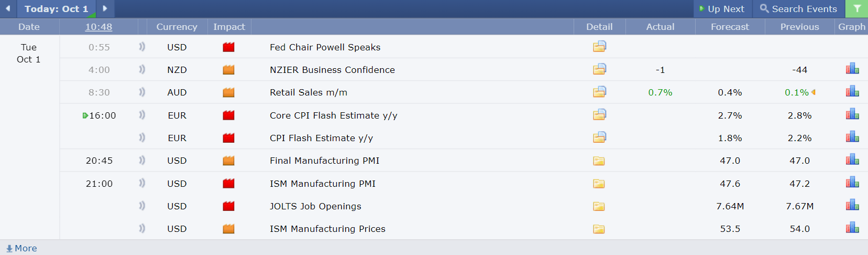868x255 pixels.
Task: Open the calendar filter funnel icon
Action: click(x=857, y=9)
